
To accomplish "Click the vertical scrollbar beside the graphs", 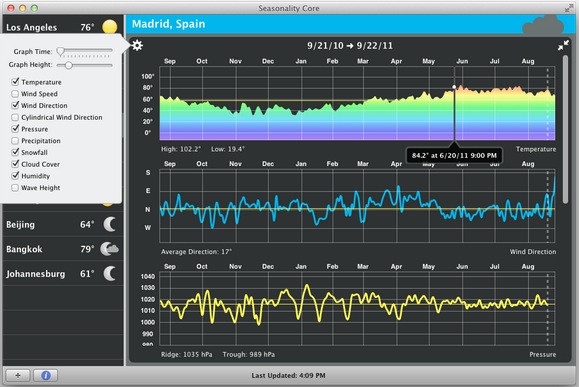I will click(x=565, y=129).
